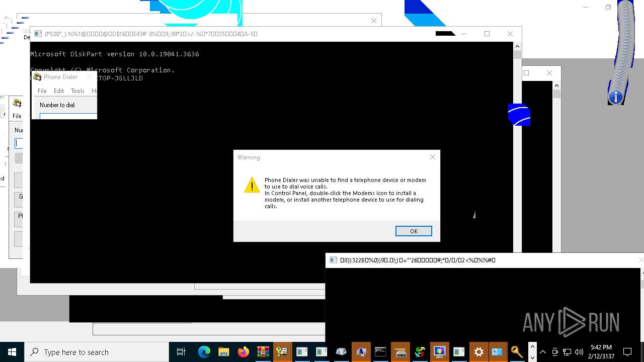Click the Number to dial input field

click(x=68, y=116)
